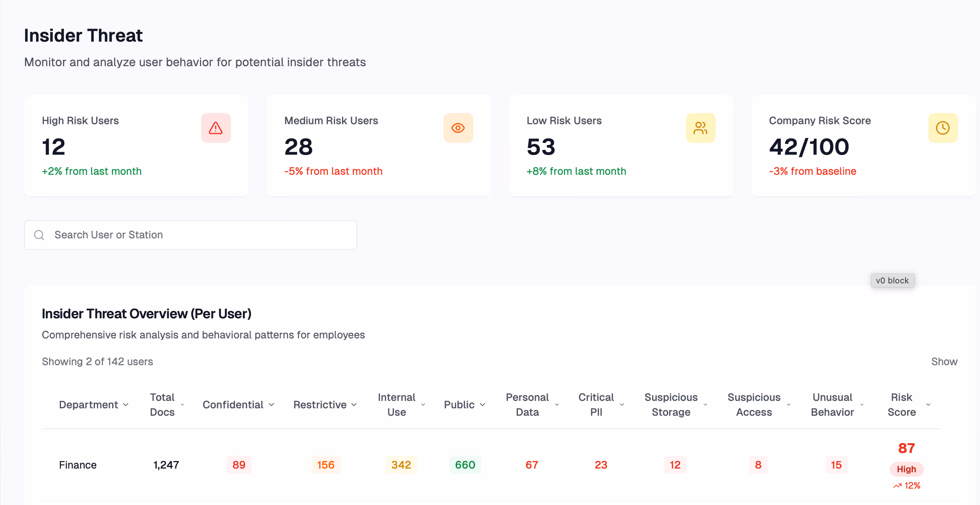Viewport: 980px width, 505px height.
Task: Click the Suspicious Storage column header
Action: tap(671, 405)
